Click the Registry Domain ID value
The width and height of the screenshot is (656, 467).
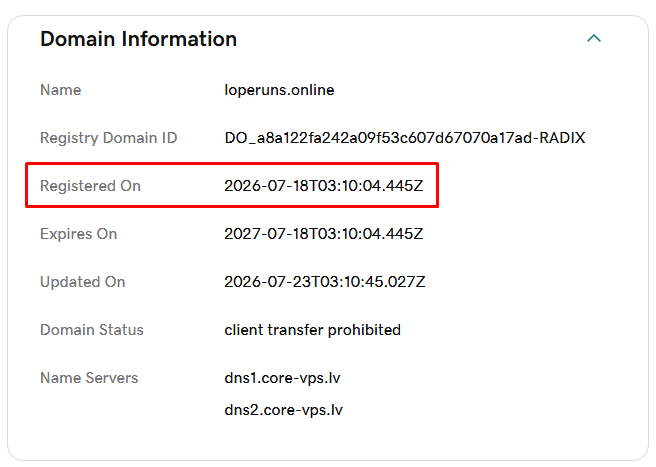click(x=405, y=138)
